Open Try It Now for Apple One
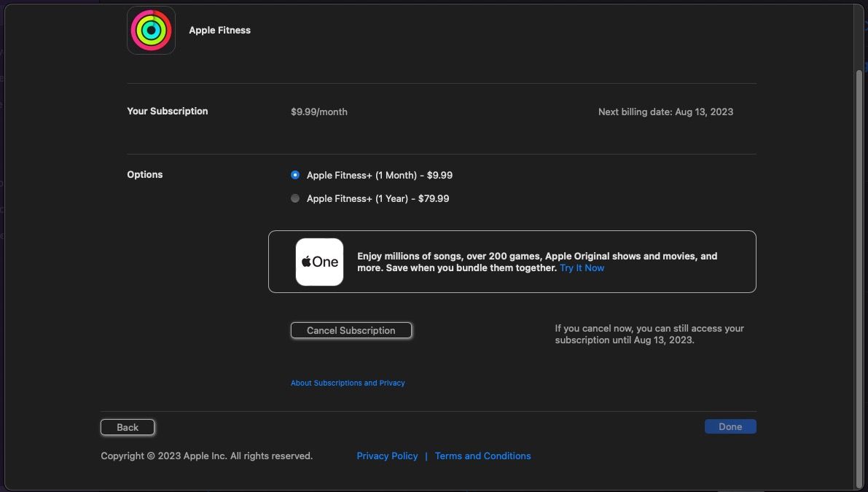Viewport: 868px width, 492px height. click(x=582, y=268)
